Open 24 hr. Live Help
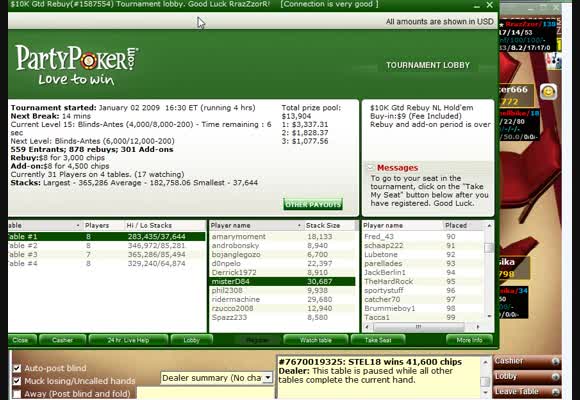The width and height of the screenshot is (580, 400). (128, 340)
